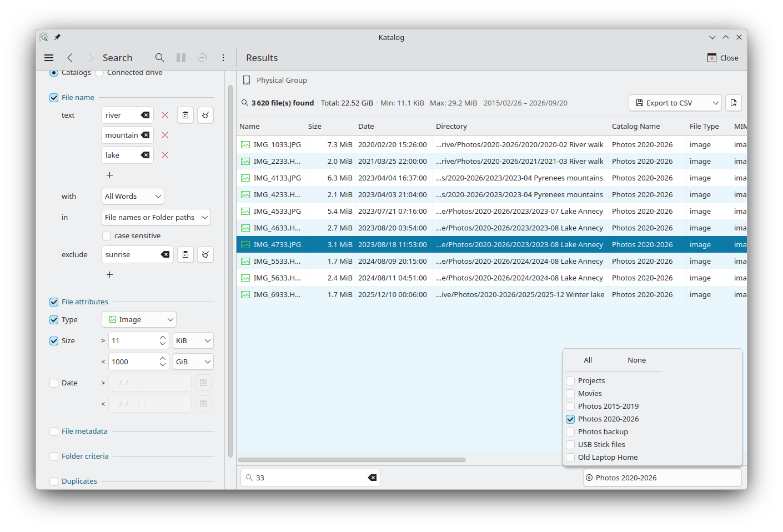
Task: Select the Connected drive radio button
Action: pos(99,73)
